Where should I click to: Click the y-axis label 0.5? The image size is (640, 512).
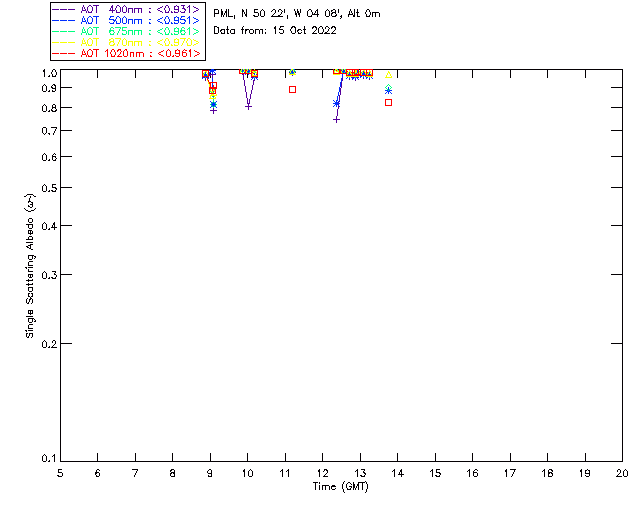[49, 189]
